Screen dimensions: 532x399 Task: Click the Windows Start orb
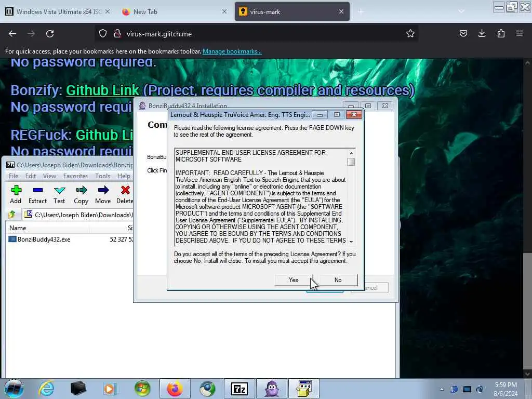coord(14,389)
